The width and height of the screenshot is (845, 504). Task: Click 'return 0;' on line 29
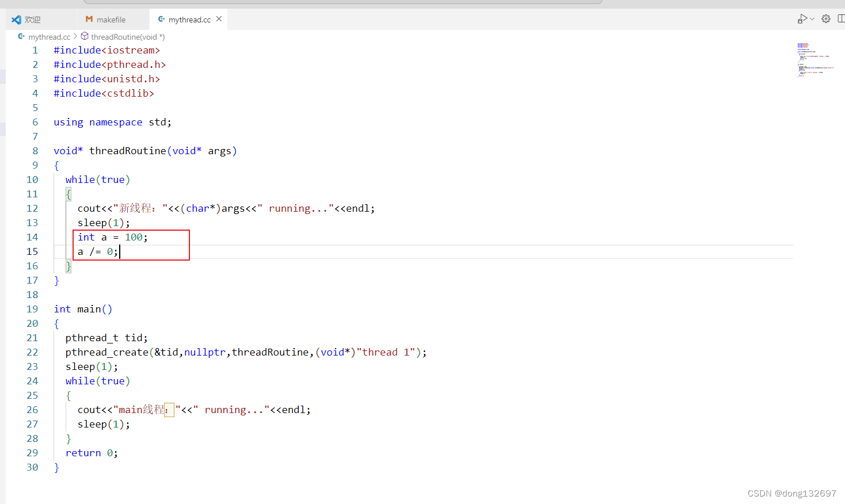click(x=92, y=453)
